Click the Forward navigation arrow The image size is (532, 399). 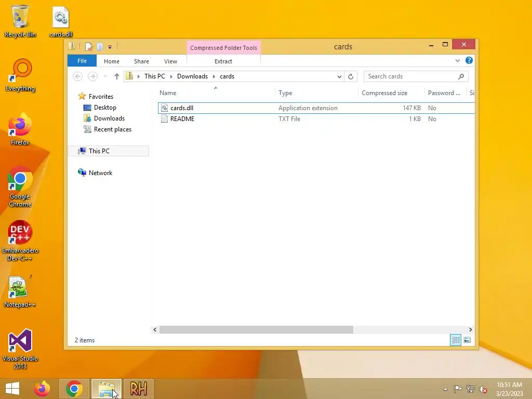[x=92, y=76]
